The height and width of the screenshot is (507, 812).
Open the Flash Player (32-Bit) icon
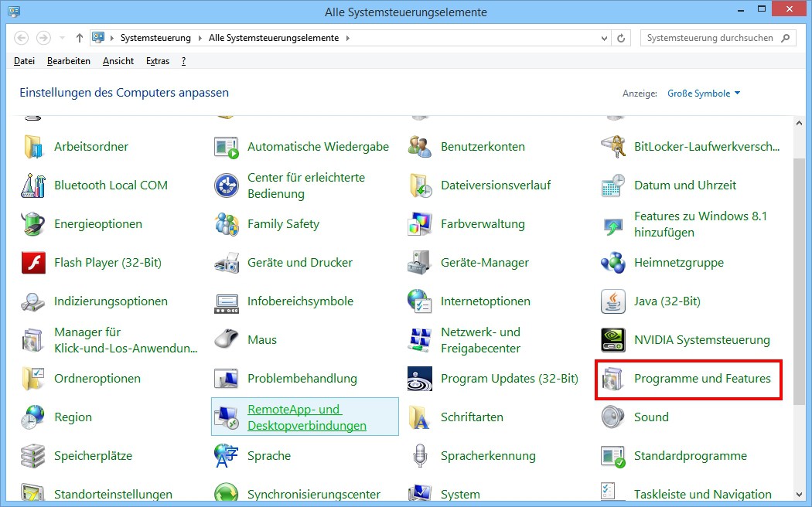click(33, 263)
